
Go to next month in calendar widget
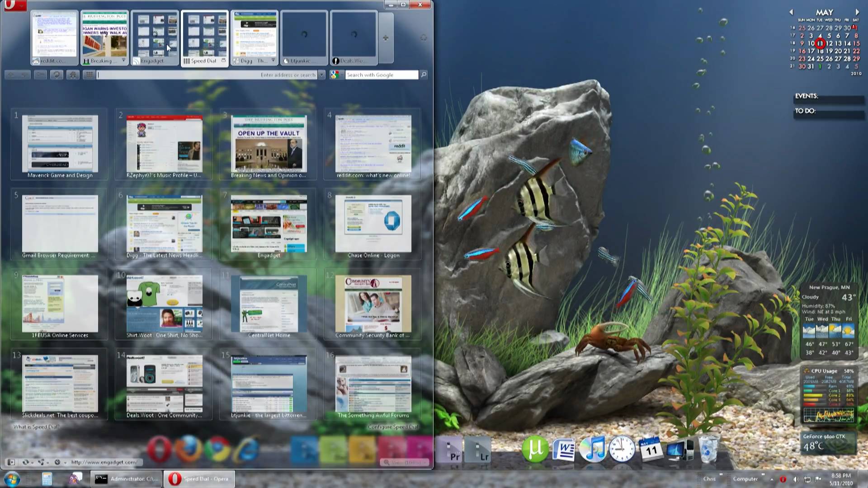(x=857, y=12)
